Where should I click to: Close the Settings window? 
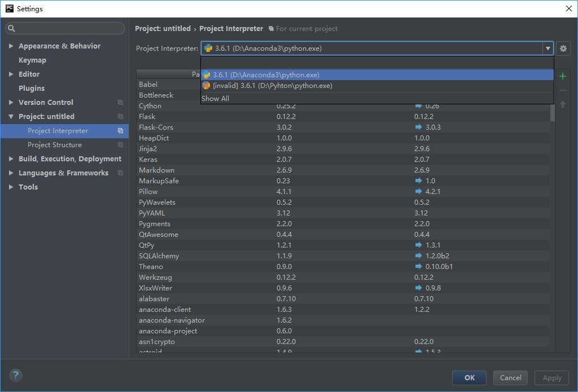(x=569, y=8)
